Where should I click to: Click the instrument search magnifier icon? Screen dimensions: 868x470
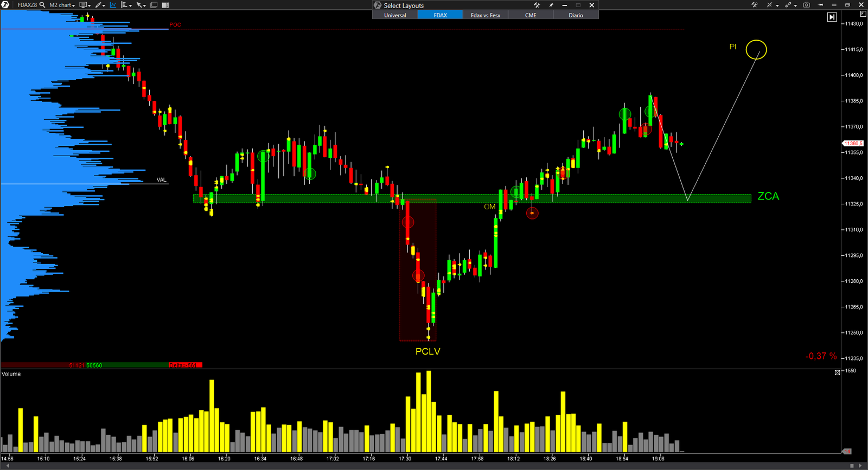coord(42,5)
